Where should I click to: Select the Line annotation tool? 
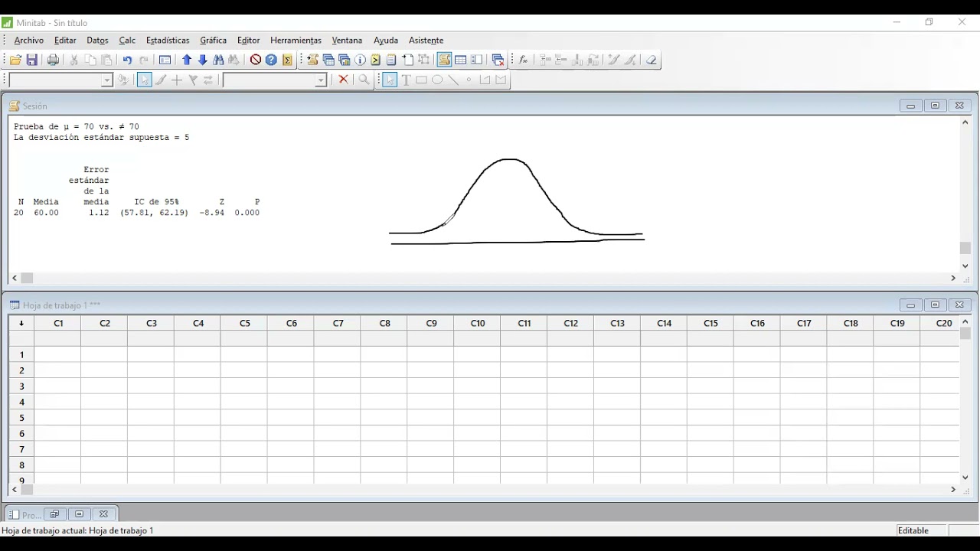pyautogui.click(x=453, y=80)
